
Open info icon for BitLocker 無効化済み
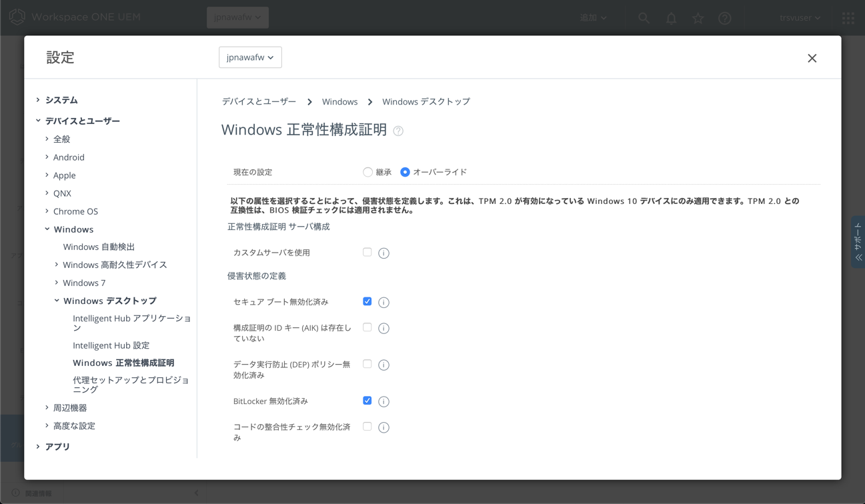[x=383, y=402]
